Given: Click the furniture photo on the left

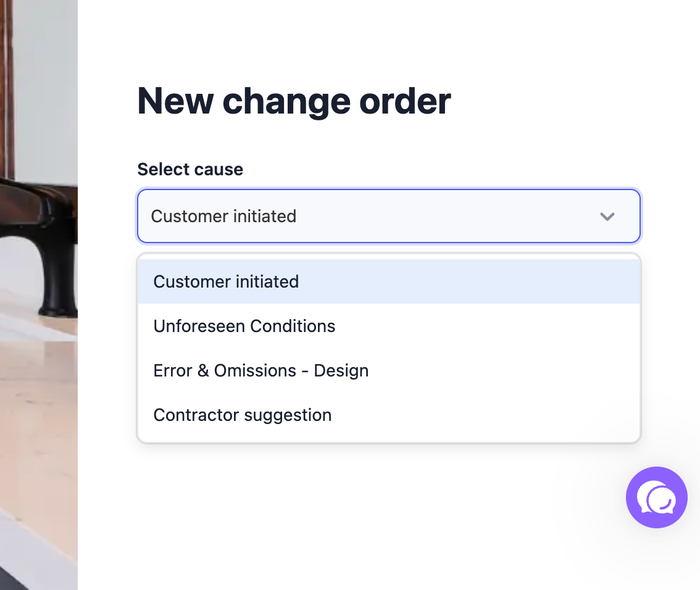Looking at the screenshot, I should [x=39, y=295].
